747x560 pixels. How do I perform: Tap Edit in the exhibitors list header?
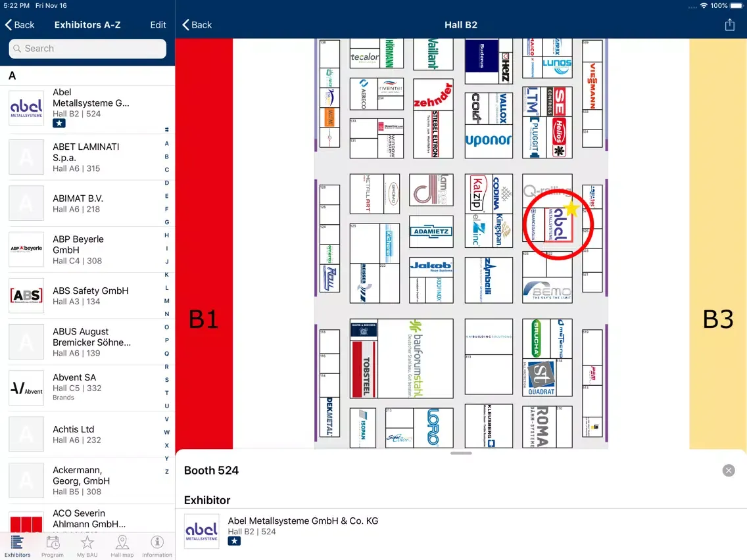pyautogui.click(x=158, y=25)
